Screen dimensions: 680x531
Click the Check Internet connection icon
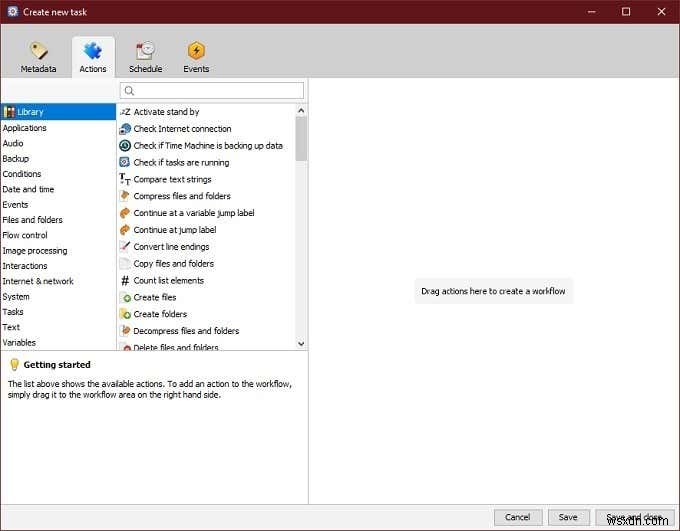[125, 129]
